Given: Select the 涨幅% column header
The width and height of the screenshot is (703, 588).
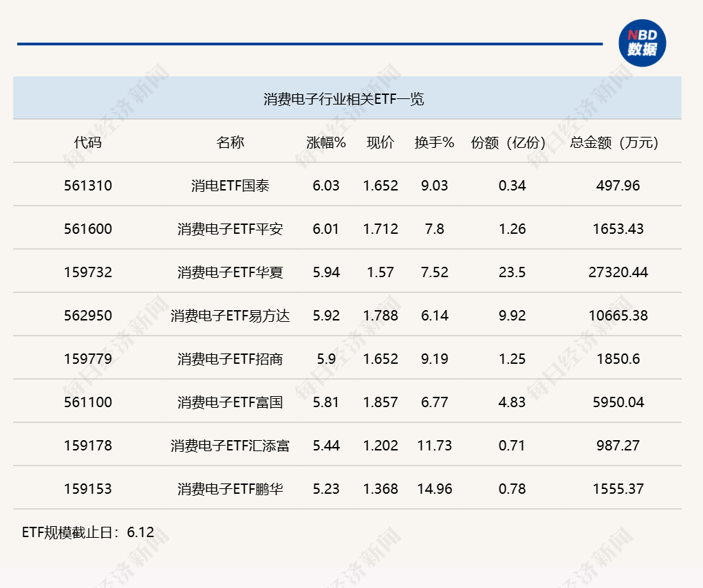Looking at the screenshot, I should coord(326,142).
